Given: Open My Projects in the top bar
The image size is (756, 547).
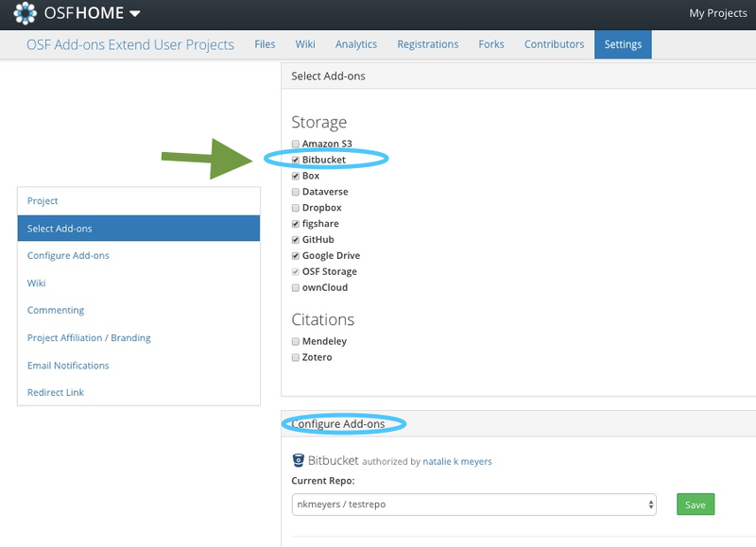Looking at the screenshot, I should (717, 13).
